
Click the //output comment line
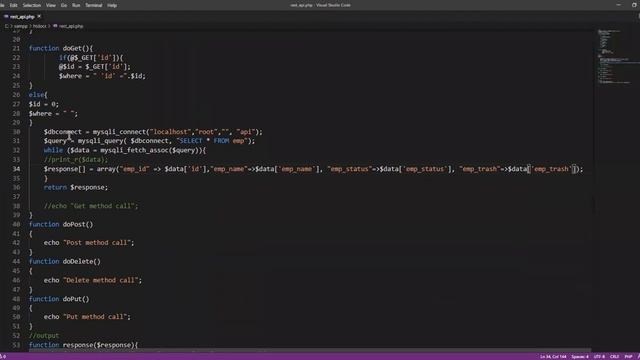(x=44, y=336)
